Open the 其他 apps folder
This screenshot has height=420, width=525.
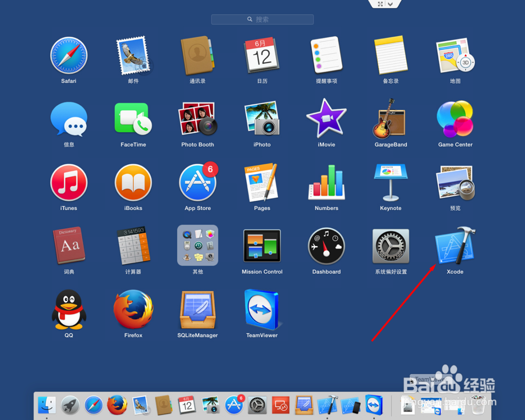197,246
